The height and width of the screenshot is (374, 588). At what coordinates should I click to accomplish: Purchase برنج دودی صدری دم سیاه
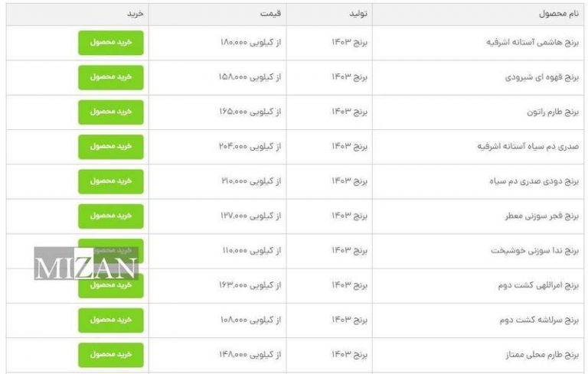click(111, 181)
